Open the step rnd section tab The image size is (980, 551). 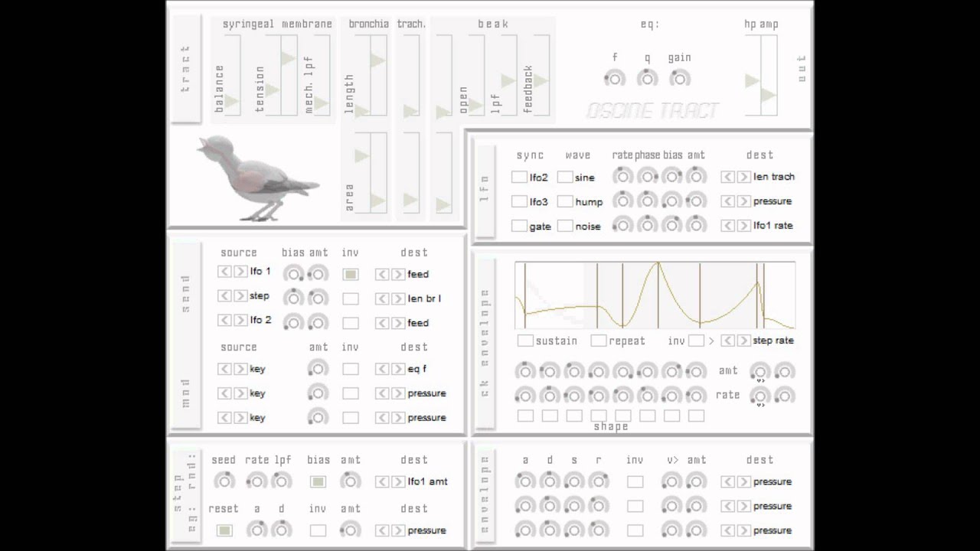click(x=185, y=496)
